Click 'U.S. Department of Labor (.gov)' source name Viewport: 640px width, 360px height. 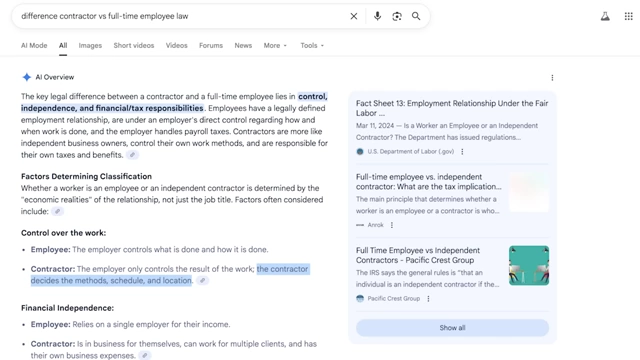pos(411,151)
